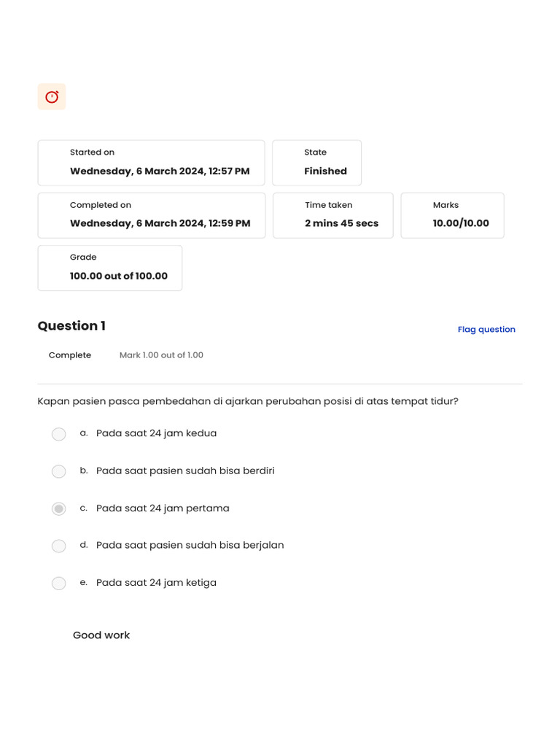
Task: Click the State 'Finished' card
Action: point(316,163)
